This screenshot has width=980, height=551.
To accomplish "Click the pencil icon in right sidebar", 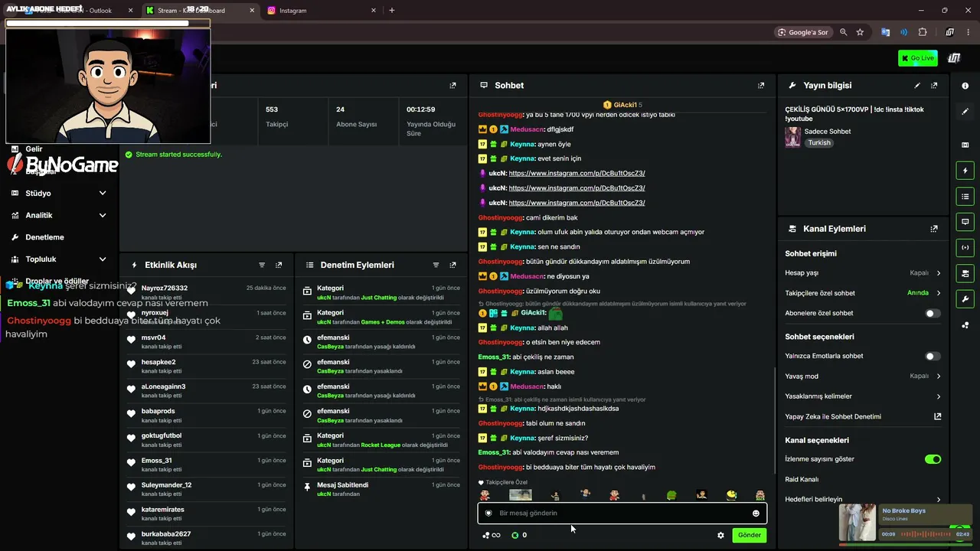I will point(965,112).
